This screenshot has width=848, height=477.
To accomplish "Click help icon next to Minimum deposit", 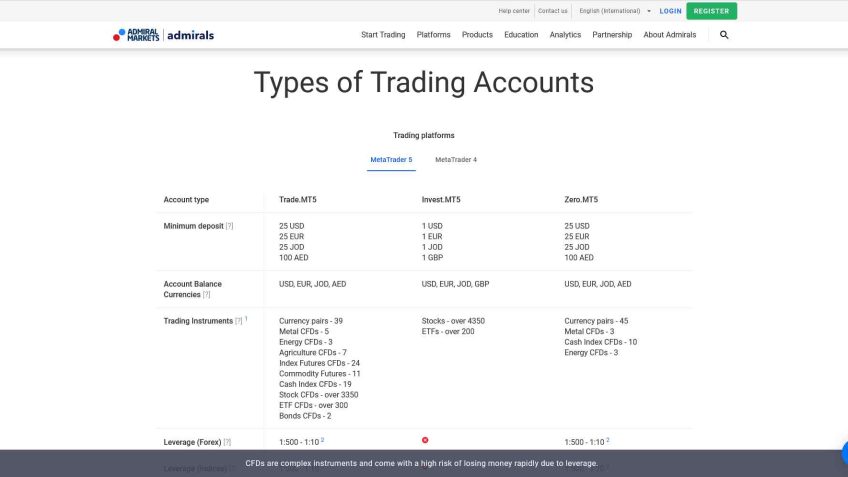I will coord(229,226).
